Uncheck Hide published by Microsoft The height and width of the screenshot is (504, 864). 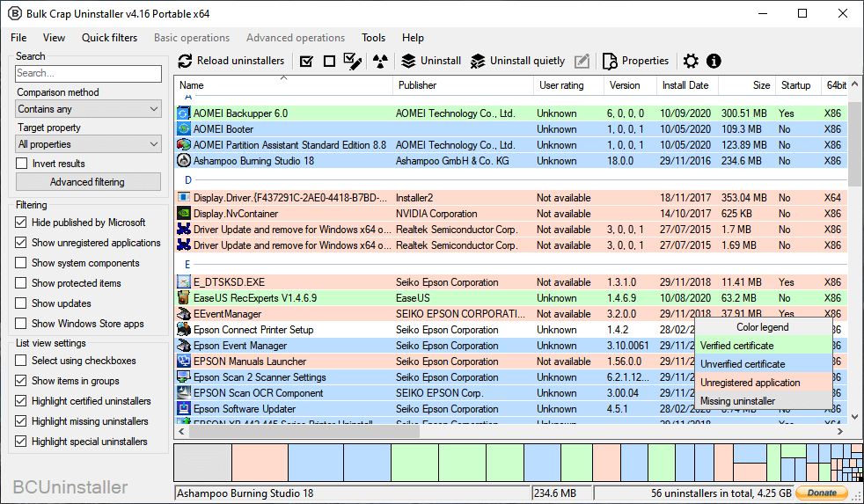21,223
